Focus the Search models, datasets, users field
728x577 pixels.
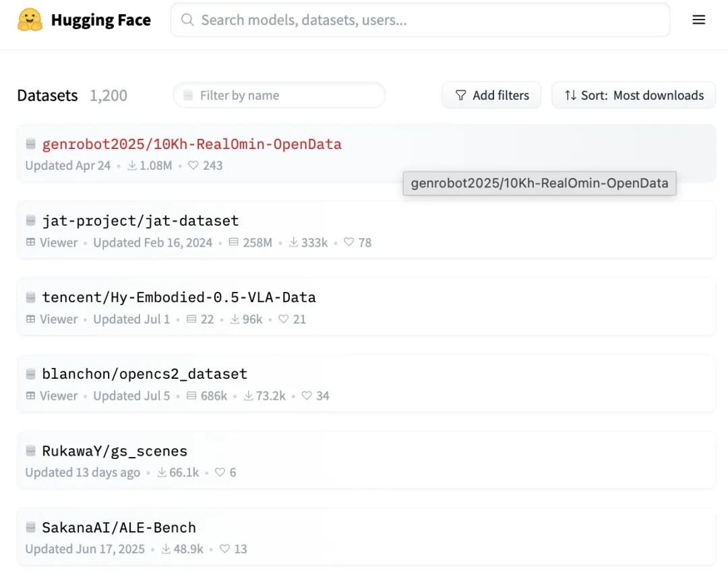coord(420,20)
